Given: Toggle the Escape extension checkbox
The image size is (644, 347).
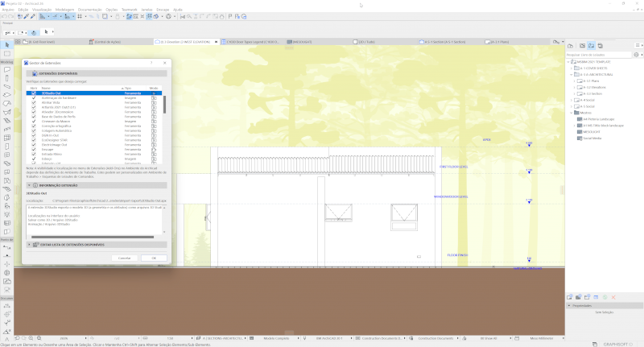Looking at the screenshot, I should pyautogui.click(x=33, y=150).
